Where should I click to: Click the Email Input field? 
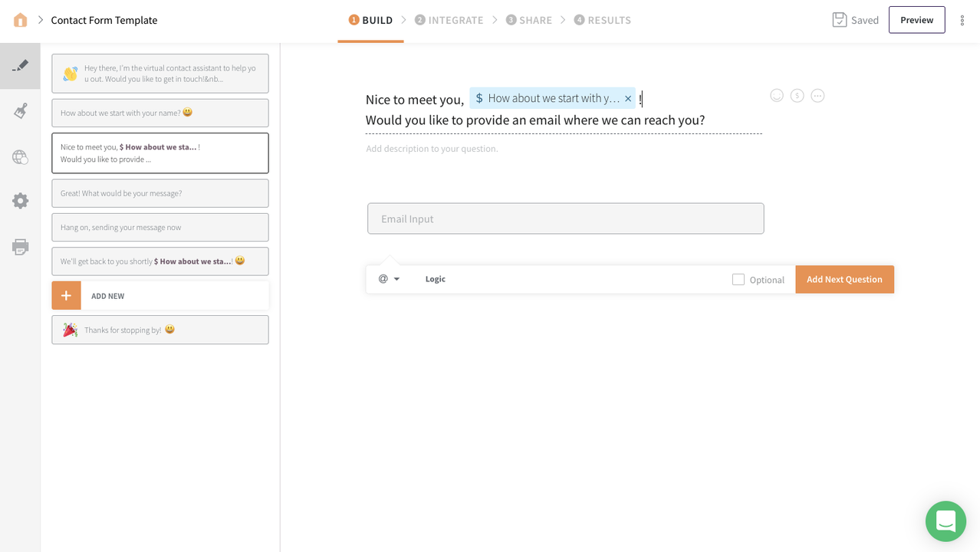coord(565,219)
